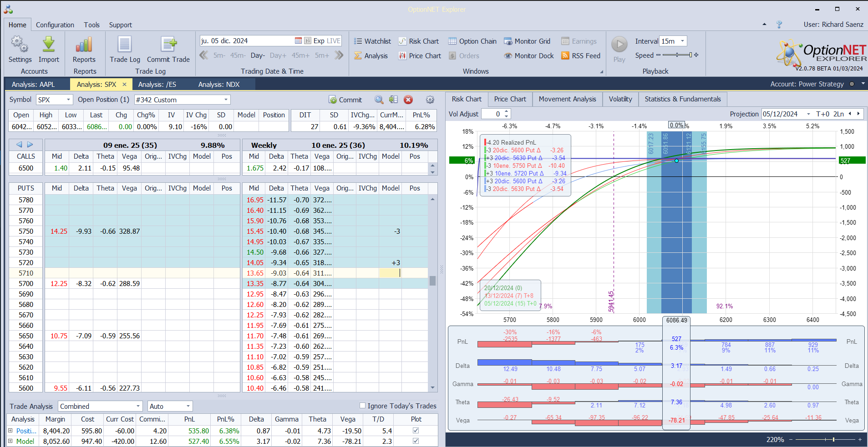
Task: Expand the Model row in Trade Analysis
Action: coord(10,441)
